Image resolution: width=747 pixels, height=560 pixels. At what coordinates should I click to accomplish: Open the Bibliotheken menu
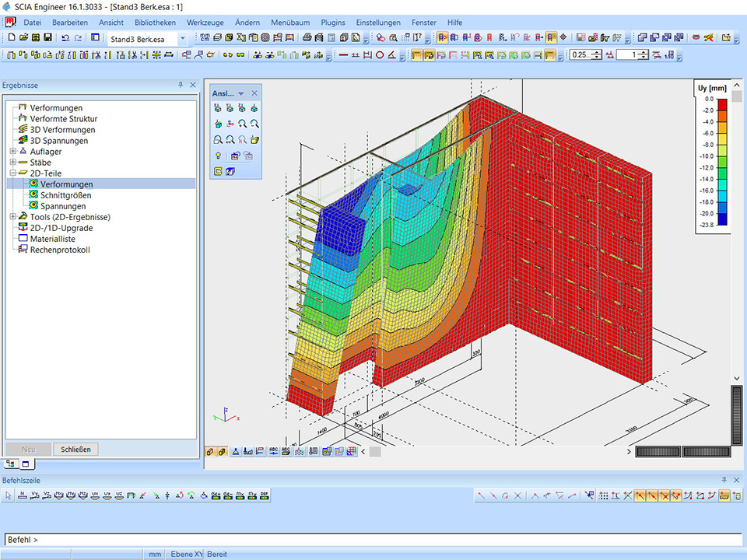[x=155, y=23]
